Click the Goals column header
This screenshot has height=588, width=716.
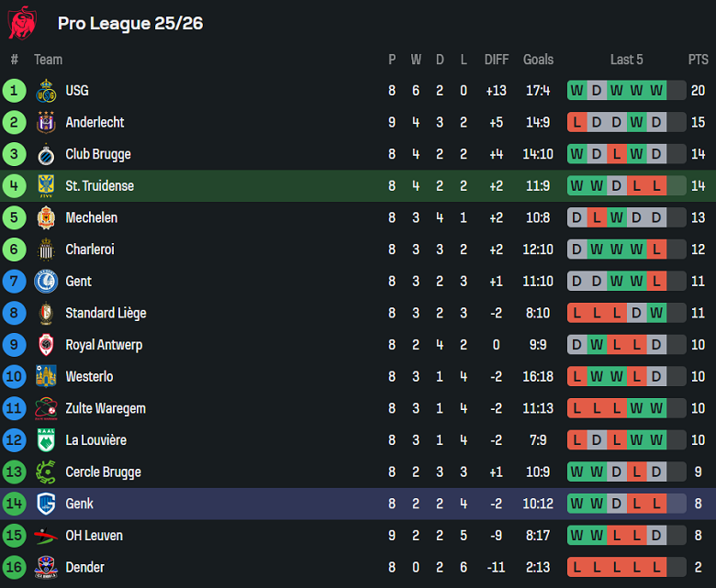coord(538,60)
